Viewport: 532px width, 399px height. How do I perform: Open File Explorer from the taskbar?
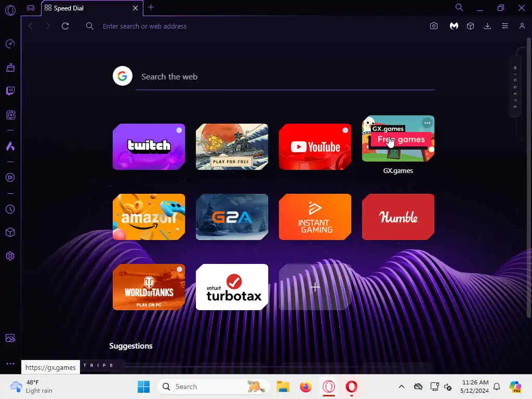click(x=283, y=387)
